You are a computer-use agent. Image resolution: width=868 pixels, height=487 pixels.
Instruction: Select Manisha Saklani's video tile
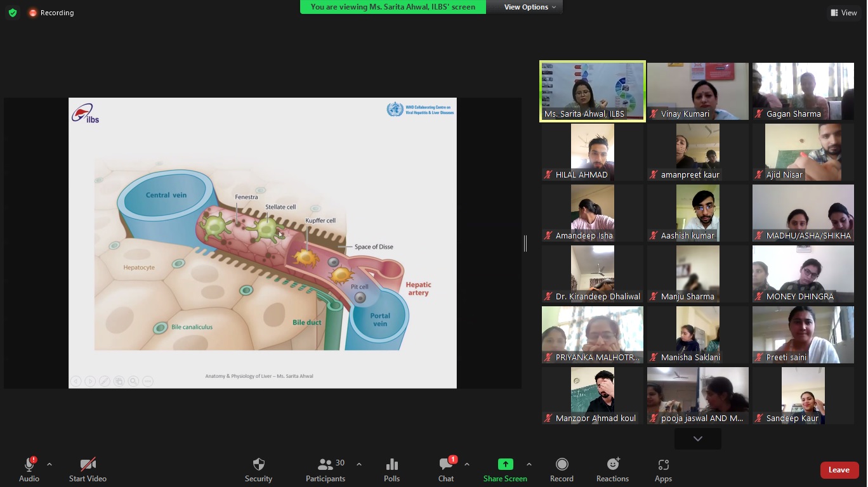pyautogui.click(x=698, y=335)
